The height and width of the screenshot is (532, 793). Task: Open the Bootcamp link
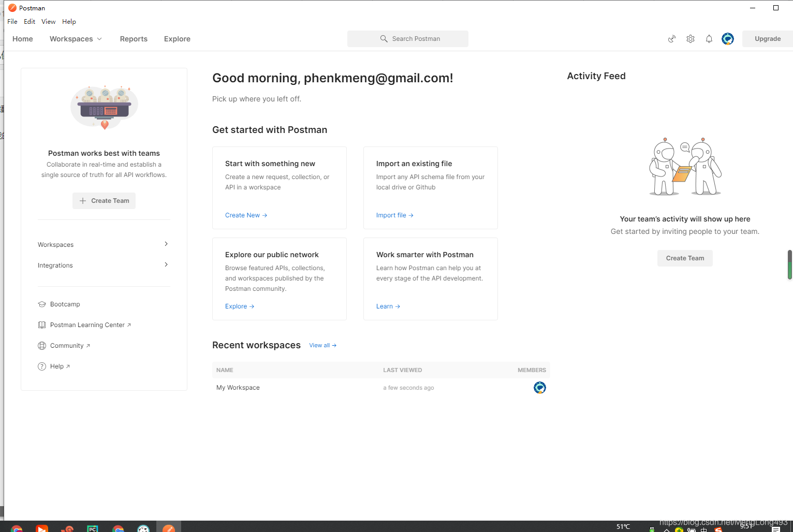pos(65,304)
